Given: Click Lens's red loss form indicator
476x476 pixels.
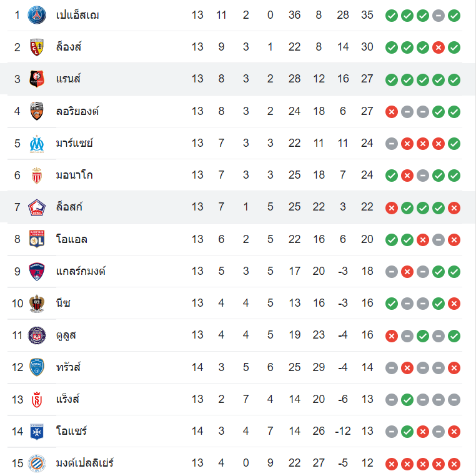Looking at the screenshot, I should pos(439,47).
